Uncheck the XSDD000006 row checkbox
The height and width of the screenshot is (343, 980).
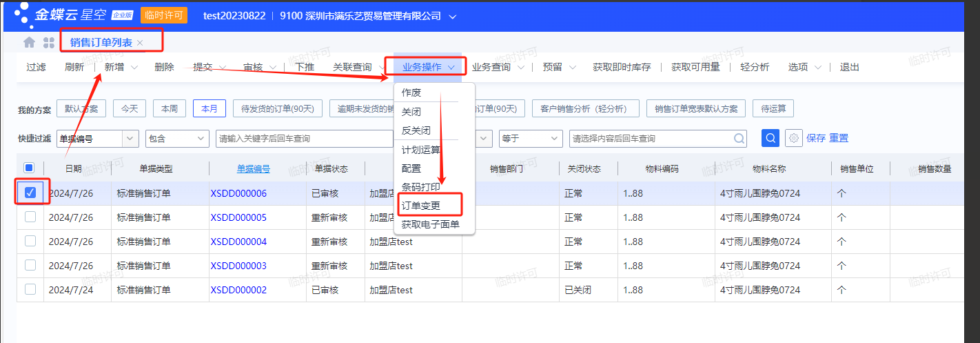click(x=30, y=193)
